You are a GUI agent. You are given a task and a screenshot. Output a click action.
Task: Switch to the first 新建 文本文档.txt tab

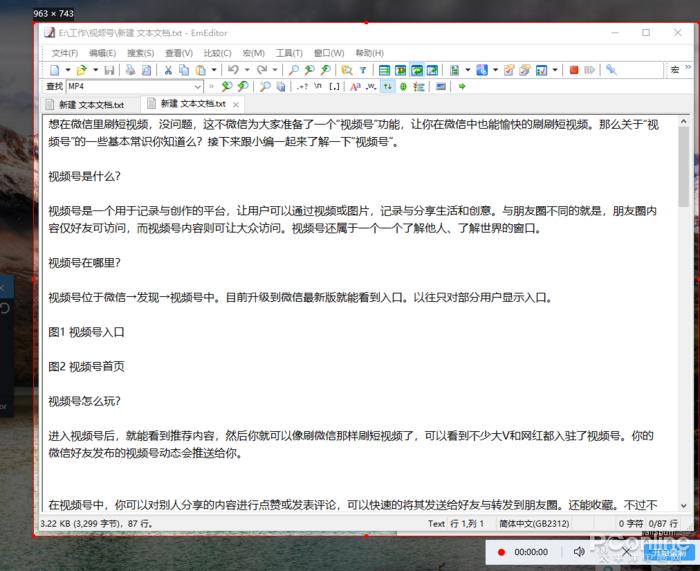click(91, 104)
